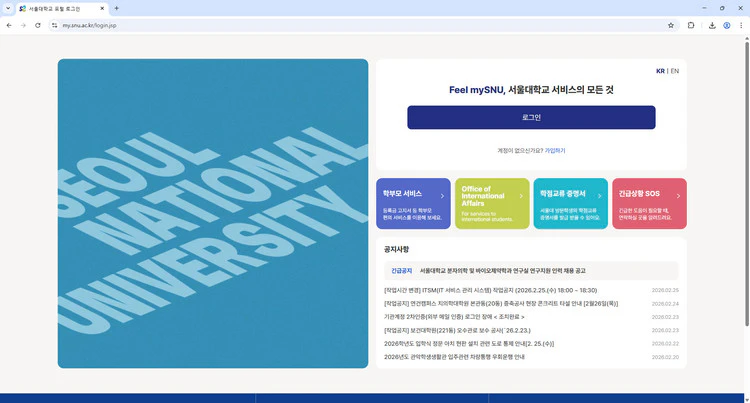The height and width of the screenshot is (403, 750).
Task: Open the browser extensions icon
Action: point(691,25)
